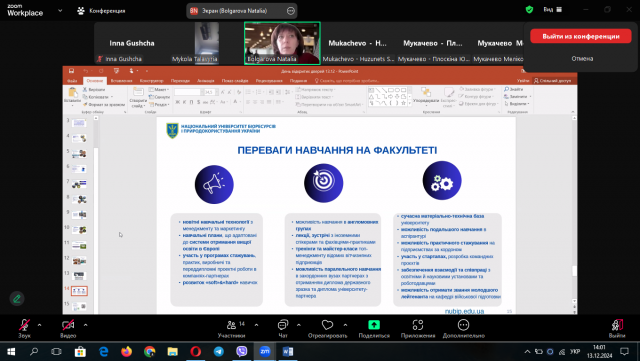Turn on camera with the Видео button
640x361 pixels.
pyautogui.click(x=68, y=328)
